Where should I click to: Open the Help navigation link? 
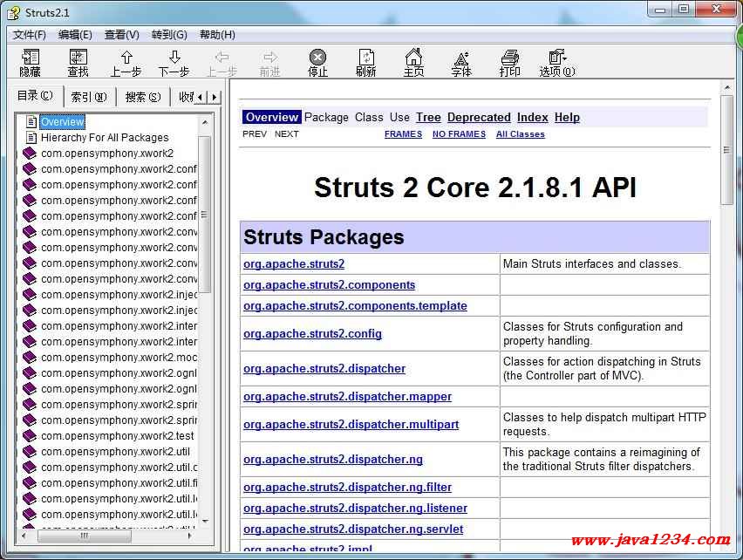point(567,117)
